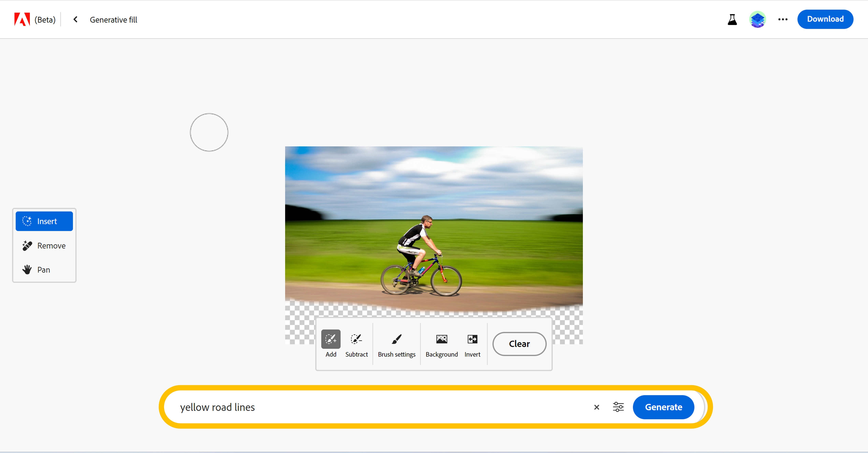Click the '(Beta)' label

45,20
